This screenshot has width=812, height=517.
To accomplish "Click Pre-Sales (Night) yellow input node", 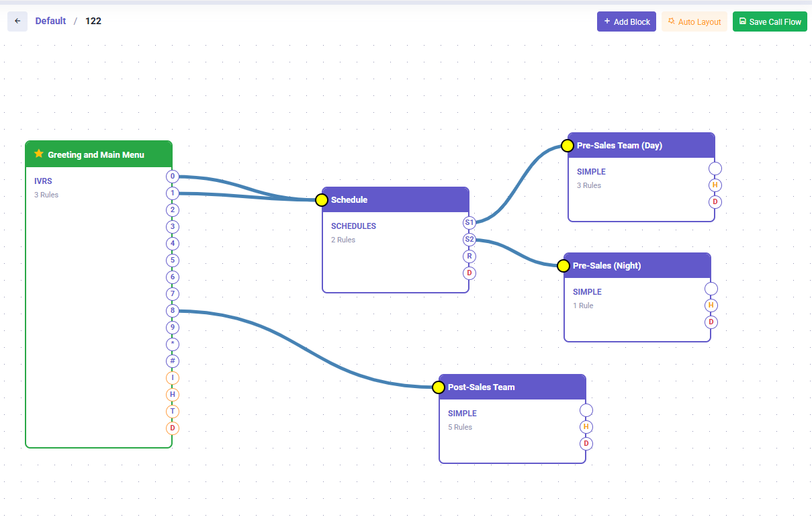I will 563,266.
